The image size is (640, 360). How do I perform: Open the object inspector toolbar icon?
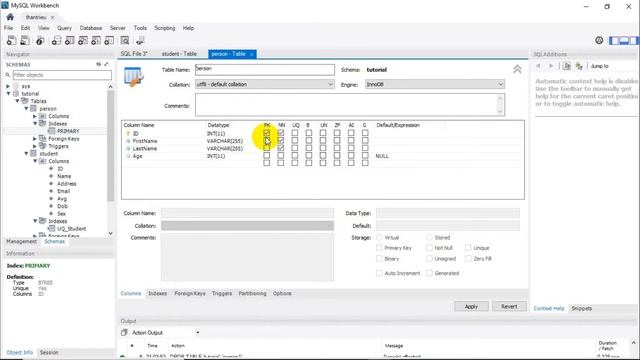click(40, 40)
